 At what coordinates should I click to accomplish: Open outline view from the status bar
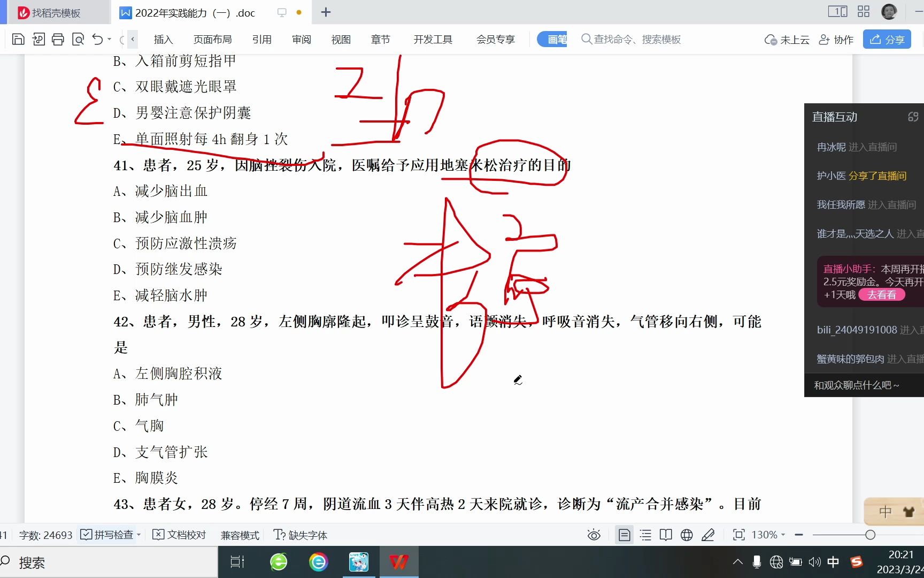coord(645,535)
